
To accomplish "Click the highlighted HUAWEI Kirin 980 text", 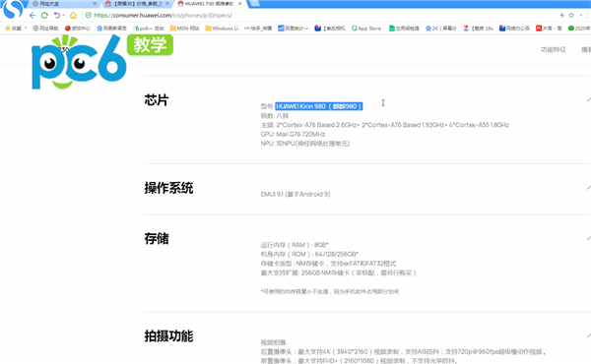I will pos(319,106).
